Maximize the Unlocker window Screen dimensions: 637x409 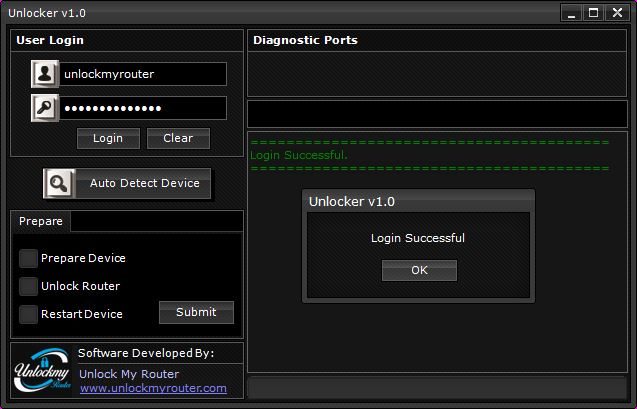(x=594, y=13)
